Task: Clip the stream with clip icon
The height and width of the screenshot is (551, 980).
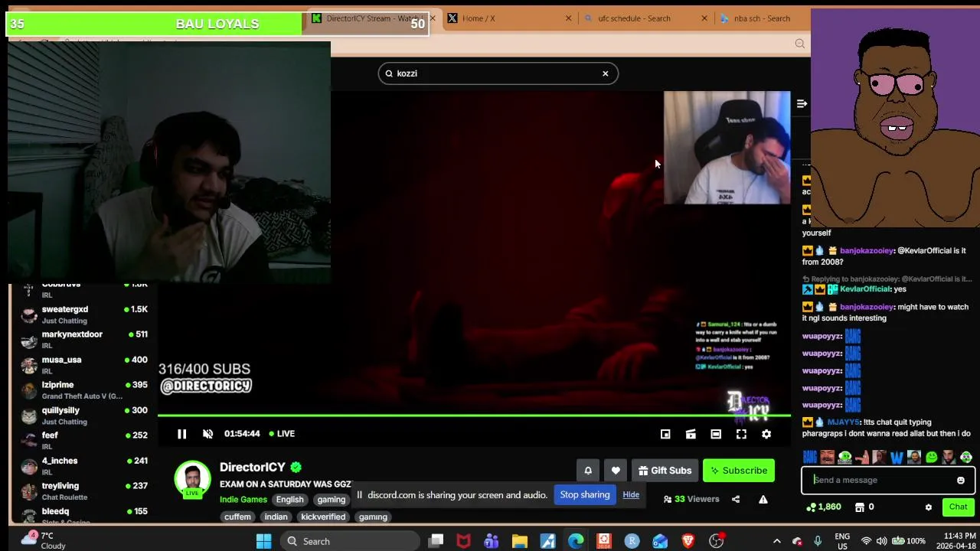Action: click(691, 434)
